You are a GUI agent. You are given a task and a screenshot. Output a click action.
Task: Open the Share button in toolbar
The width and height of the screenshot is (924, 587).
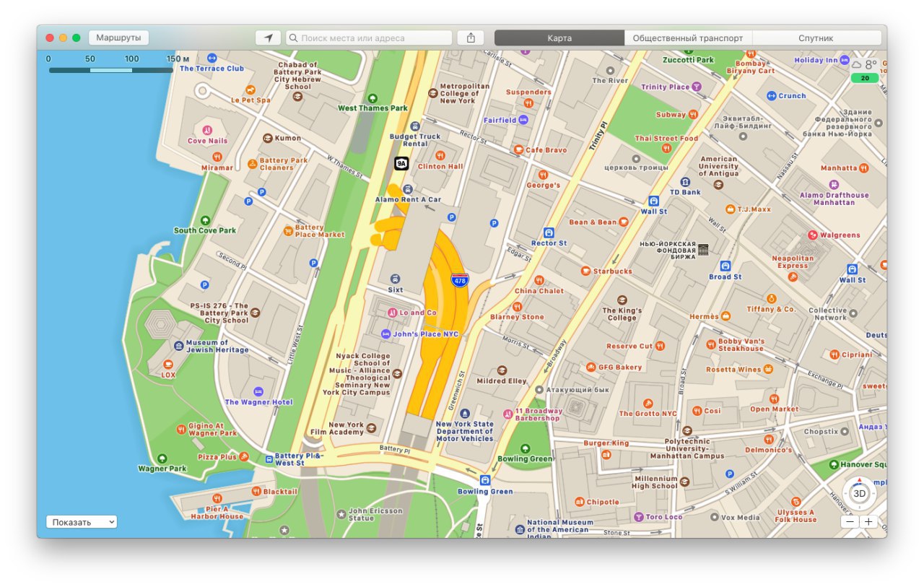coord(471,38)
